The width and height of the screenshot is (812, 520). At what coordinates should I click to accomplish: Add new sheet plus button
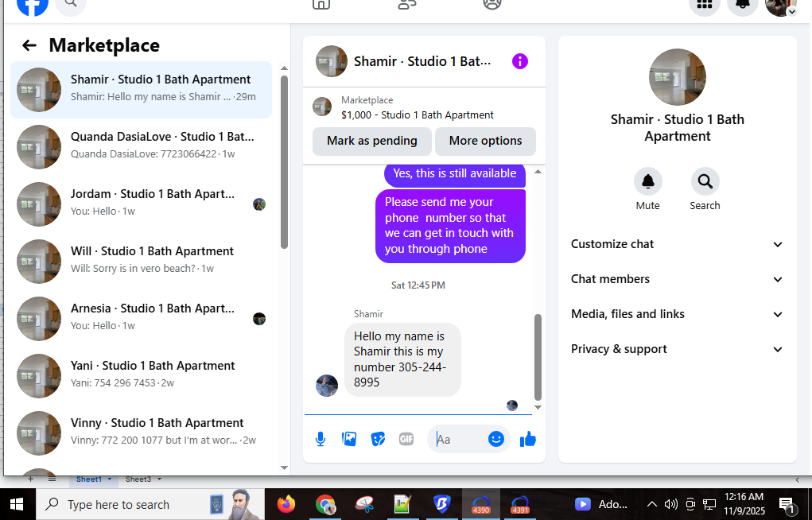(x=30, y=479)
